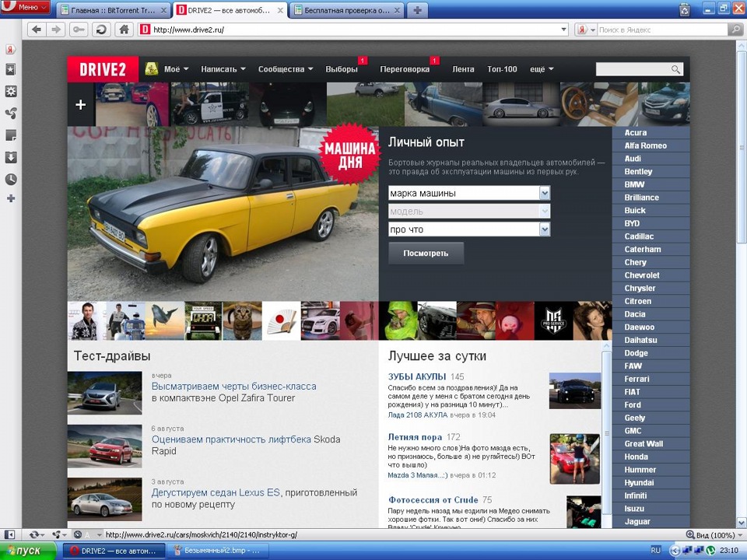Expand the ещё menu
Screen dimensions: 747x560
(542, 69)
